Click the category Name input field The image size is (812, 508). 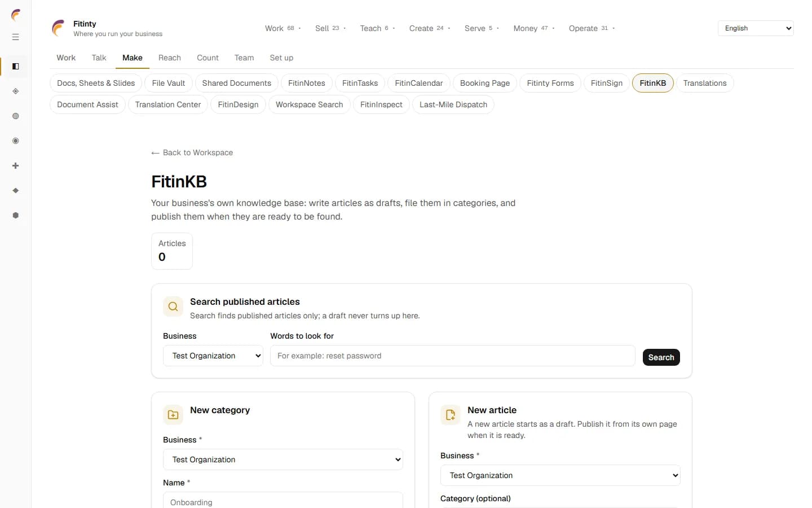283,500
